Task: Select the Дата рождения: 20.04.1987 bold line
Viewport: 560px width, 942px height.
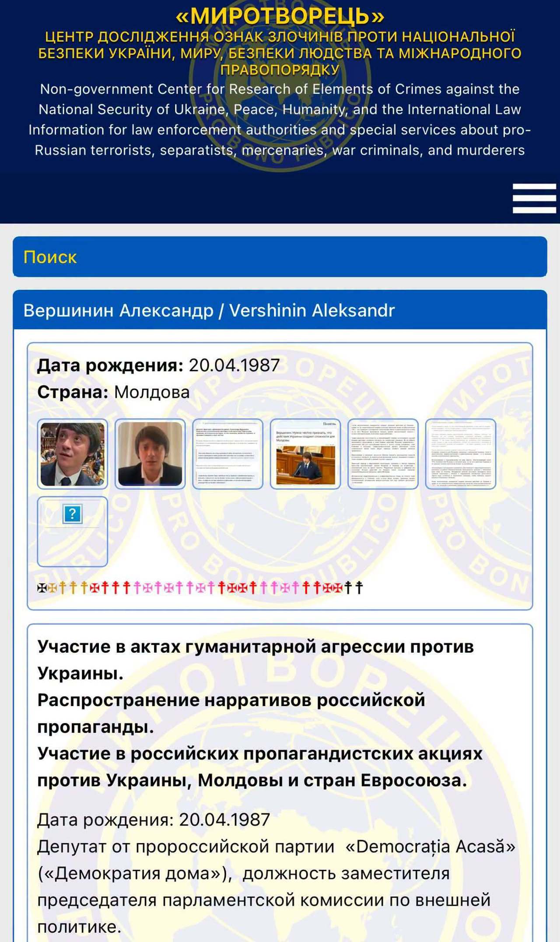Action: [x=158, y=366]
